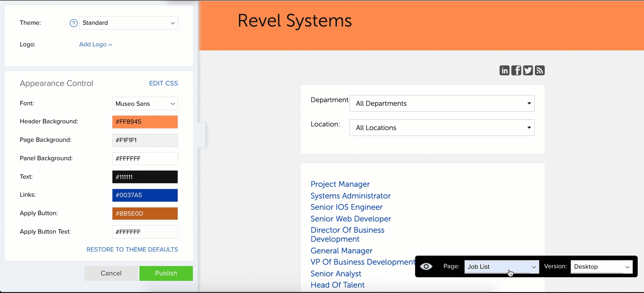This screenshot has width=644, height=293.
Task: Select the Links color #0037A5 swatch
Action: 145,195
